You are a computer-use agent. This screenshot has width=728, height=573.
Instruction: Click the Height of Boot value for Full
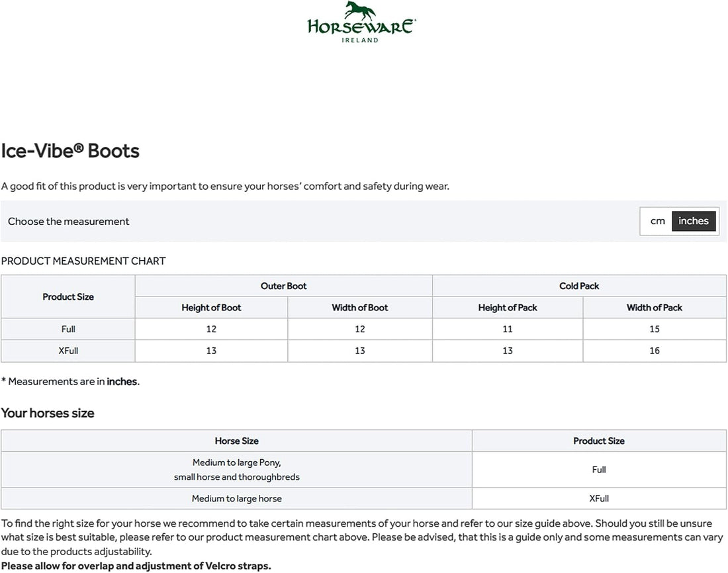coord(211,330)
